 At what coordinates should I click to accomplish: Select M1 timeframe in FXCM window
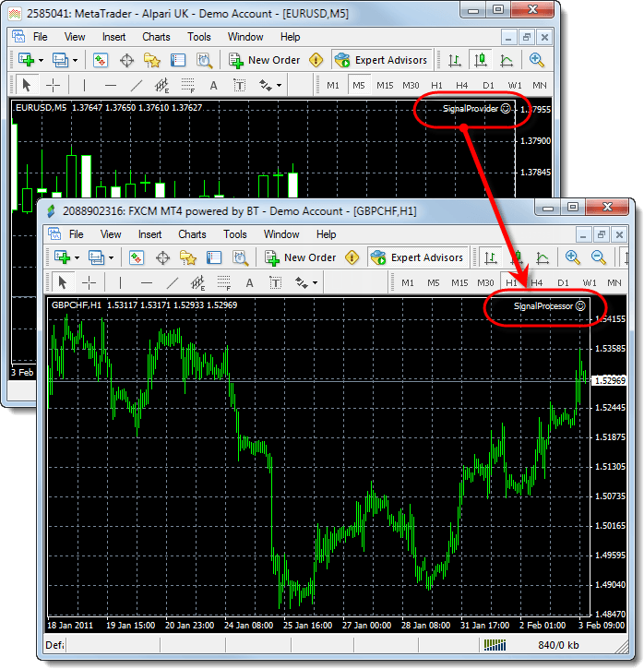[408, 282]
